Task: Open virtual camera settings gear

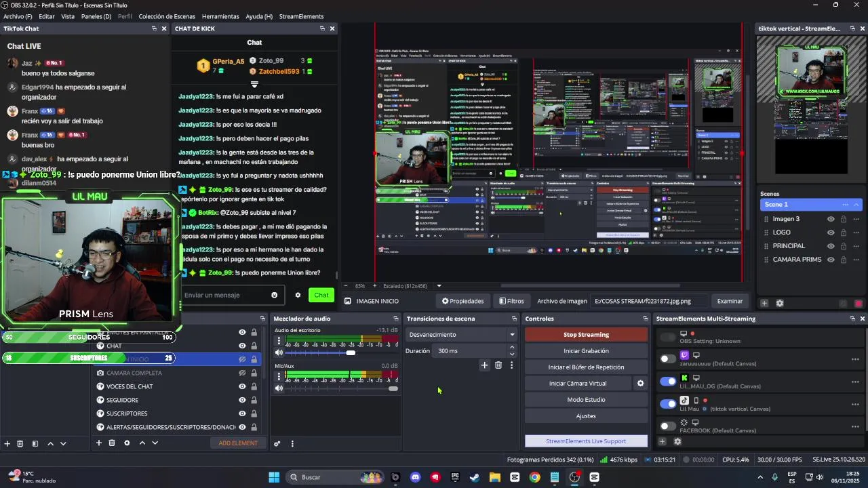Action: 640,384
